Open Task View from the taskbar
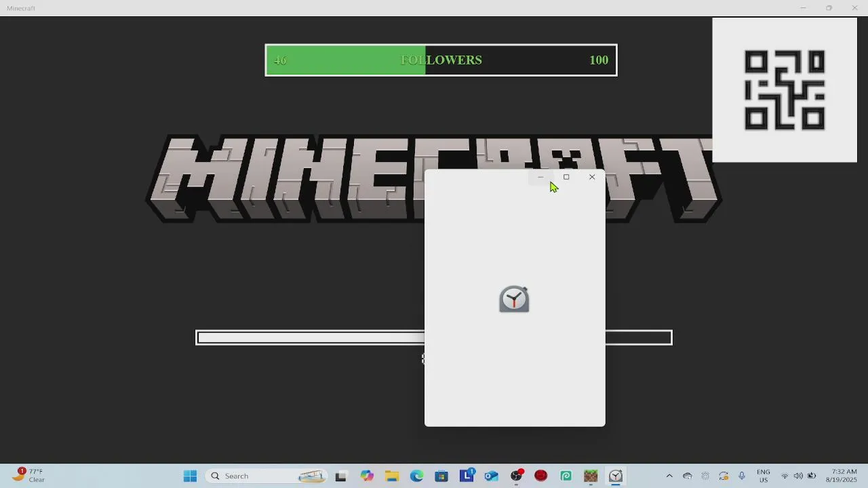 [341, 476]
